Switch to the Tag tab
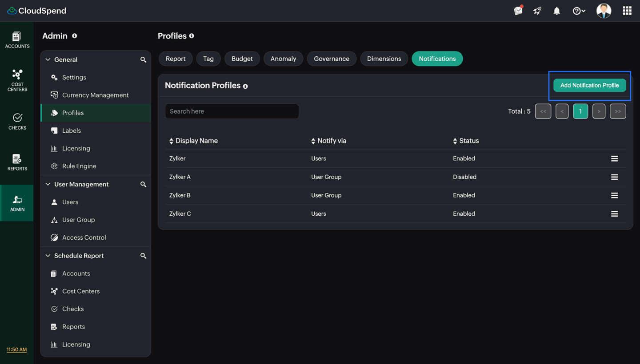 point(208,59)
